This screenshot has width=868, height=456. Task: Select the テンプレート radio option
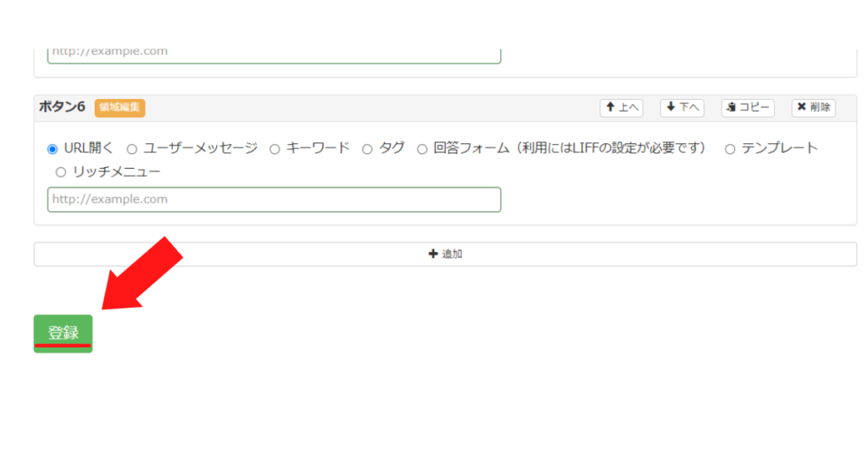tap(730, 149)
